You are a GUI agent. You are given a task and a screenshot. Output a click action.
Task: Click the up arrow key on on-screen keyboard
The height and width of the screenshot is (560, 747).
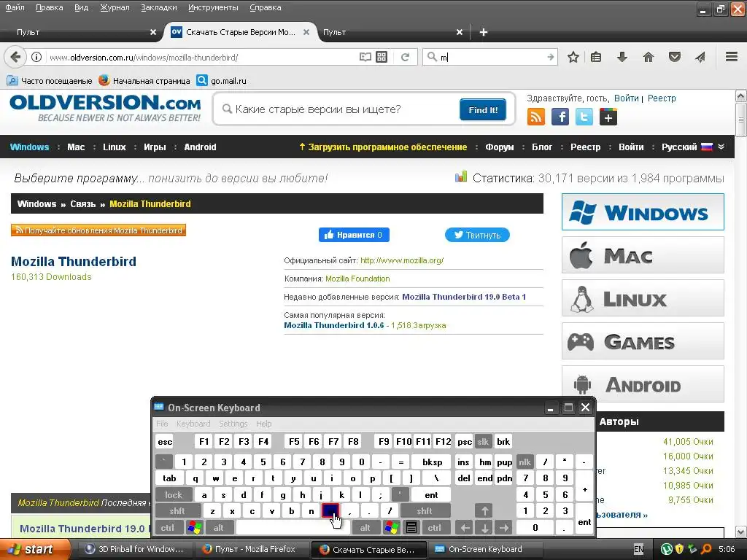484,511
